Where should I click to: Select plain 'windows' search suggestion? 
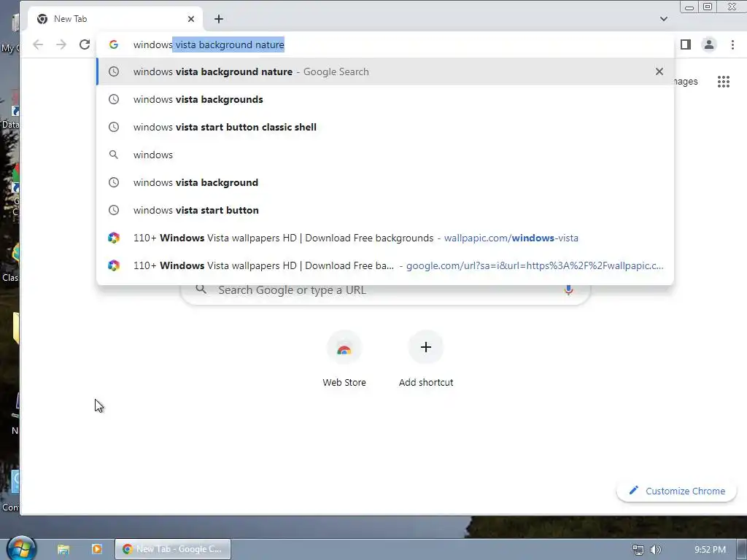(x=385, y=155)
